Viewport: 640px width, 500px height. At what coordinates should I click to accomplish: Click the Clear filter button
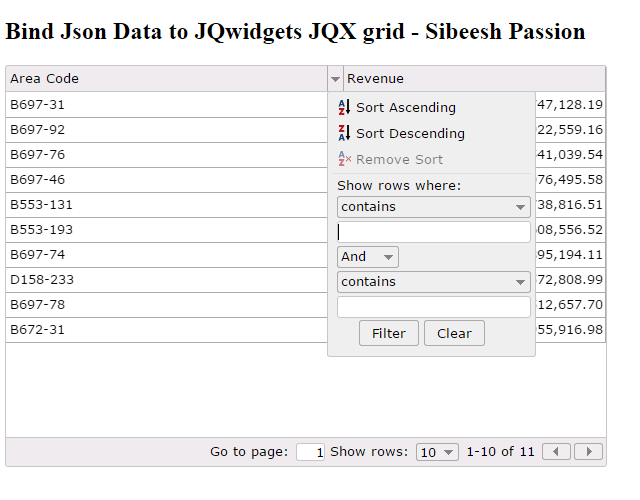[454, 333]
